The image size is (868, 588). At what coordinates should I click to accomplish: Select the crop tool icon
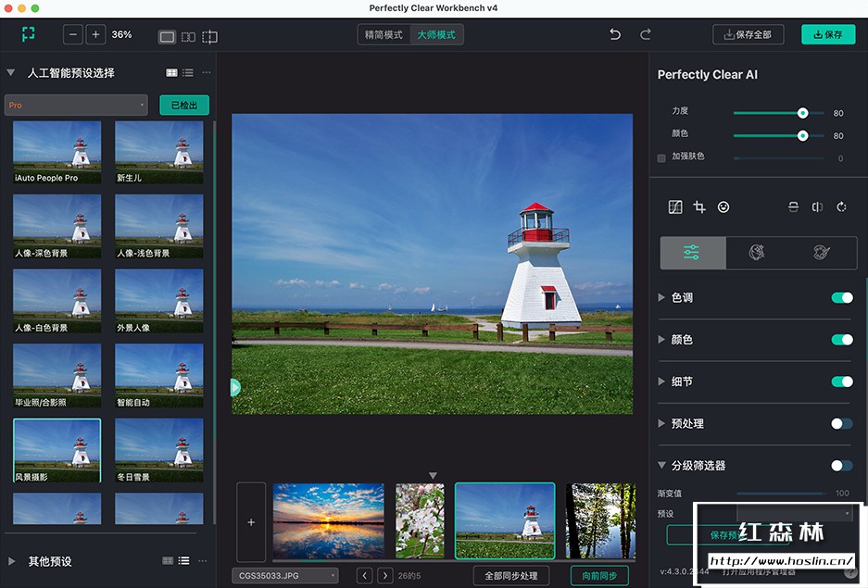tap(699, 207)
